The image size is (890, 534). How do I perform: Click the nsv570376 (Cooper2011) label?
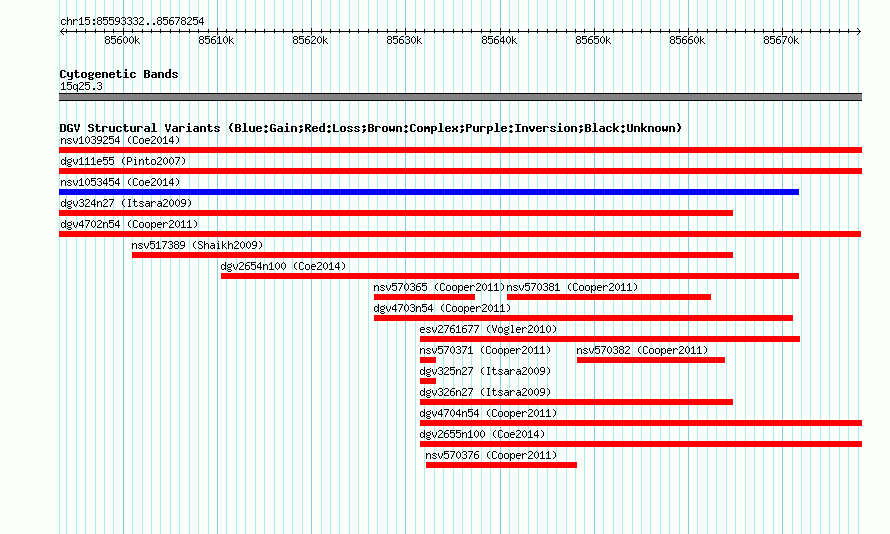(492, 455)
